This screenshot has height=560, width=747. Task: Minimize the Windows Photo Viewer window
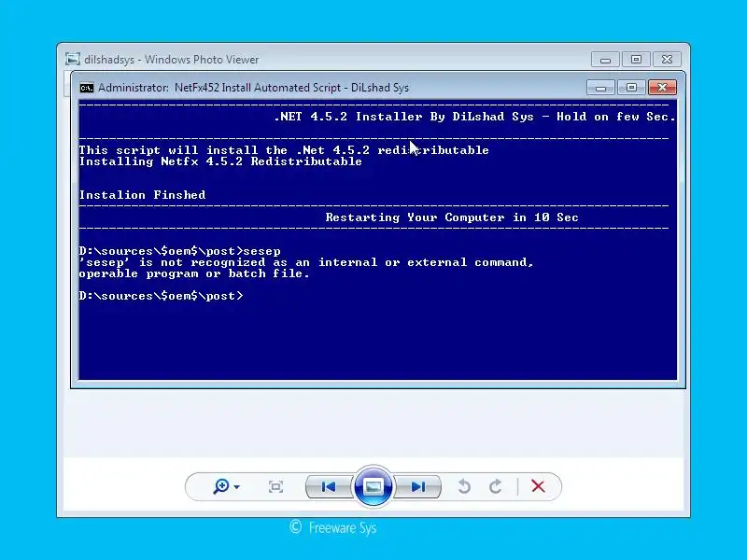[605, 60]
